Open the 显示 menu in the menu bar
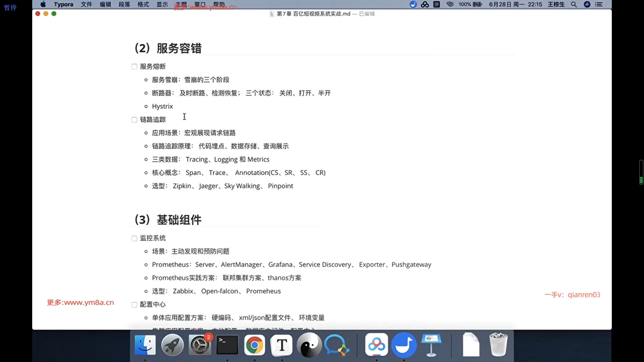This screenshot has height=362, width=644. [162, 4]
